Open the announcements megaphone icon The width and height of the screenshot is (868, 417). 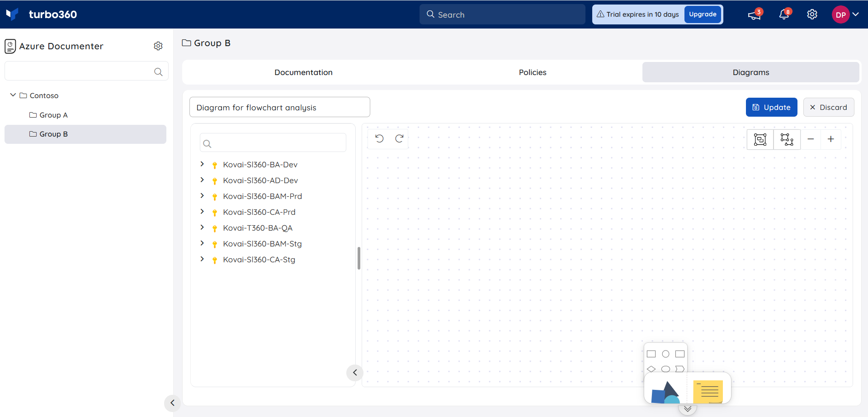pos(754,15)
